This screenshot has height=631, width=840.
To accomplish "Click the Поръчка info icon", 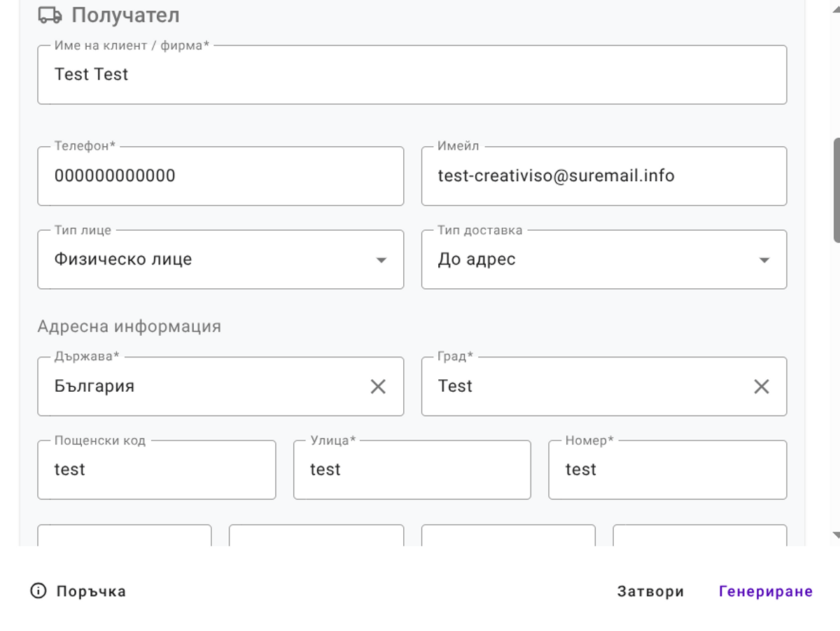I will pos(38,591).
